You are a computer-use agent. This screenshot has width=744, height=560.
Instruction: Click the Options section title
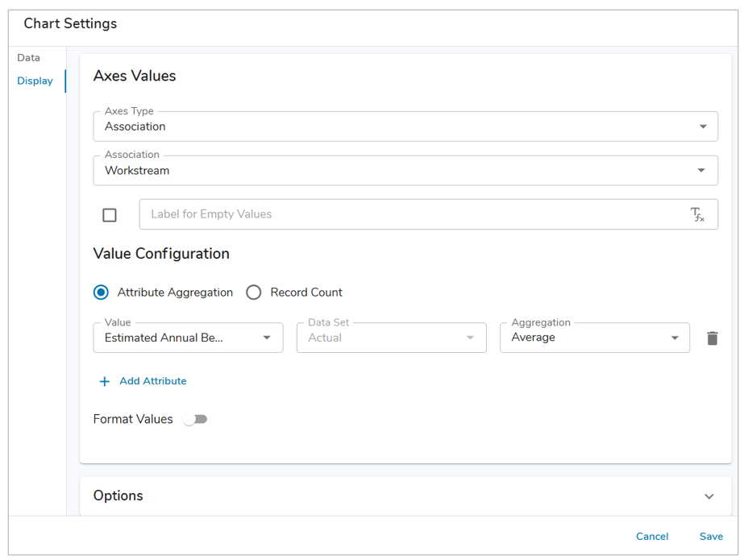(118, 496)
